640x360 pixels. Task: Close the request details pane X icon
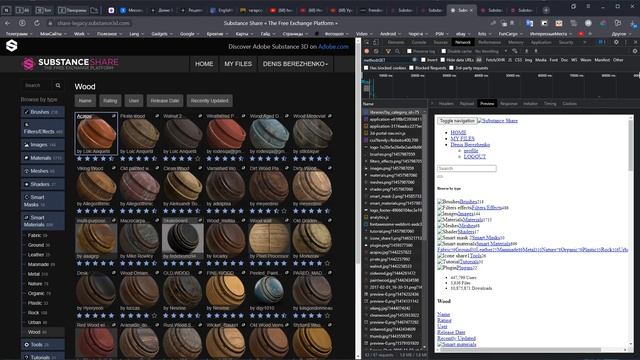432,104
